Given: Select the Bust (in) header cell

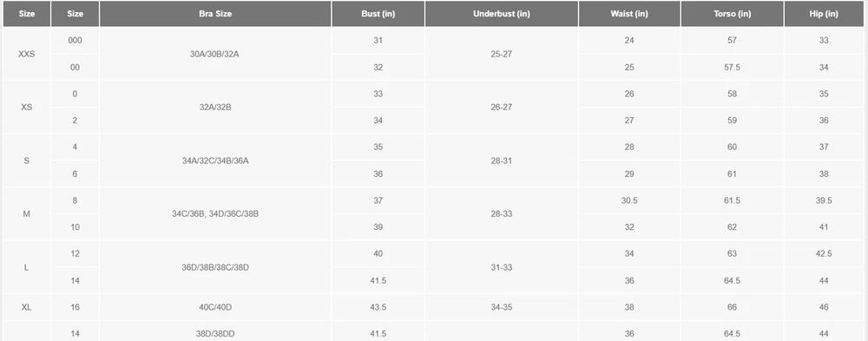Looking at the screenshot, I should (378, 14).
